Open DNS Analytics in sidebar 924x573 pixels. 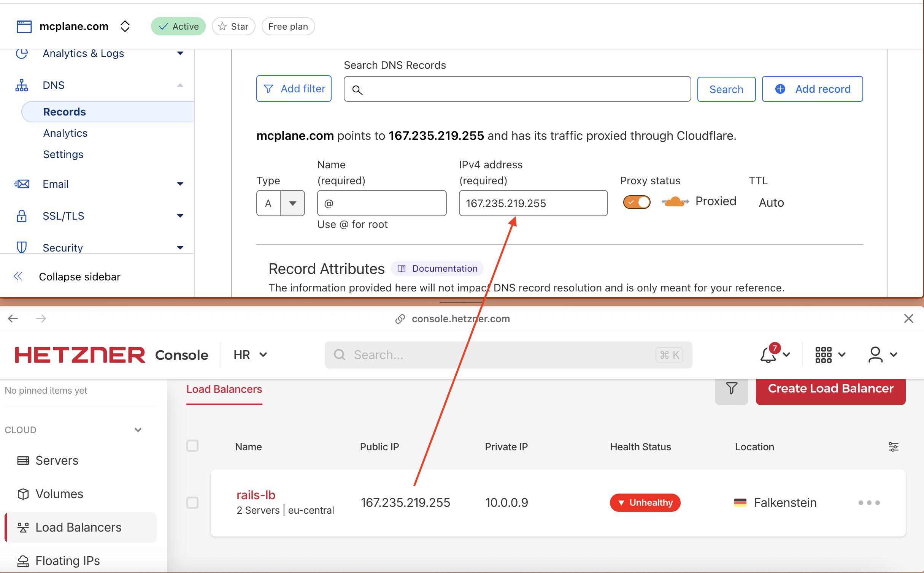pyautogui.click(x=65, y=133)
